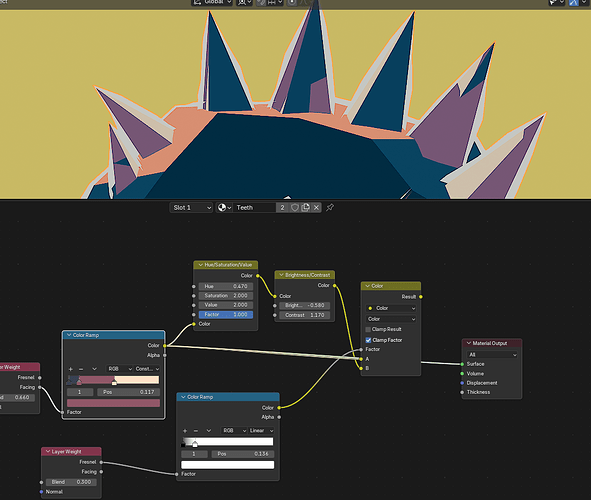Screen dimensions: 591x500
Task: Disable the Clamp Factor checkbox
Action: coord(368,340)
